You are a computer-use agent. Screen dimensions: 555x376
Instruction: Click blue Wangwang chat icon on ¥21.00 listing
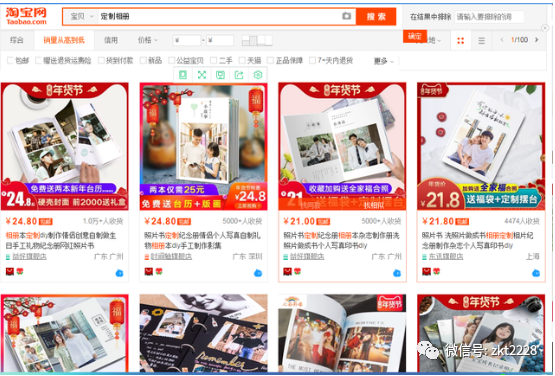click(397, 273)
